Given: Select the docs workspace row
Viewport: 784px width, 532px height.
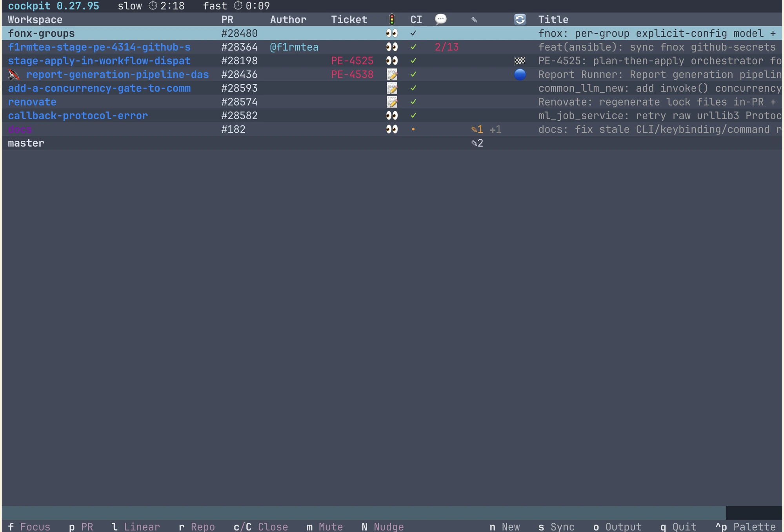Looking at the screenshot, I should (392, 129).
